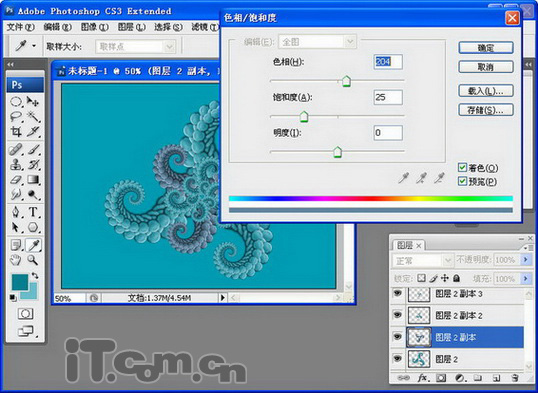The height and width of the screenshot is (393, 538).
Task: Select the Polygon shape tool
Action: (33, 227)
